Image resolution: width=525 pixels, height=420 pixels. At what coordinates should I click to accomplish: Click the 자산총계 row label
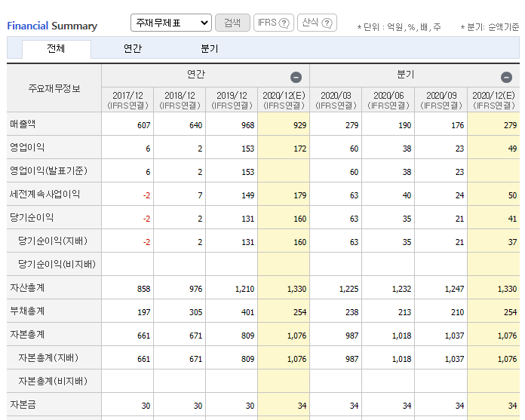pos(27,288)
